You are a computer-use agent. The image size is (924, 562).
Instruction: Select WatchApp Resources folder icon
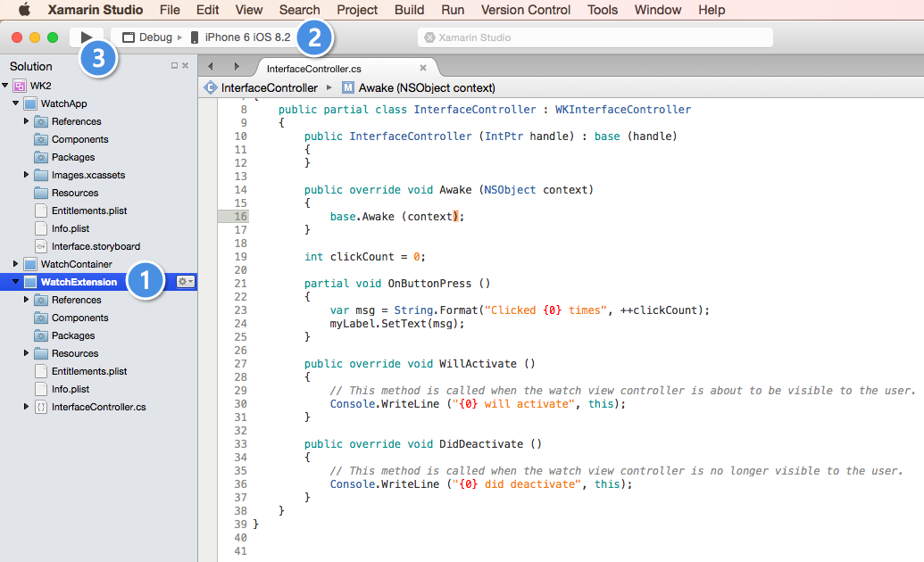[41, 193]
